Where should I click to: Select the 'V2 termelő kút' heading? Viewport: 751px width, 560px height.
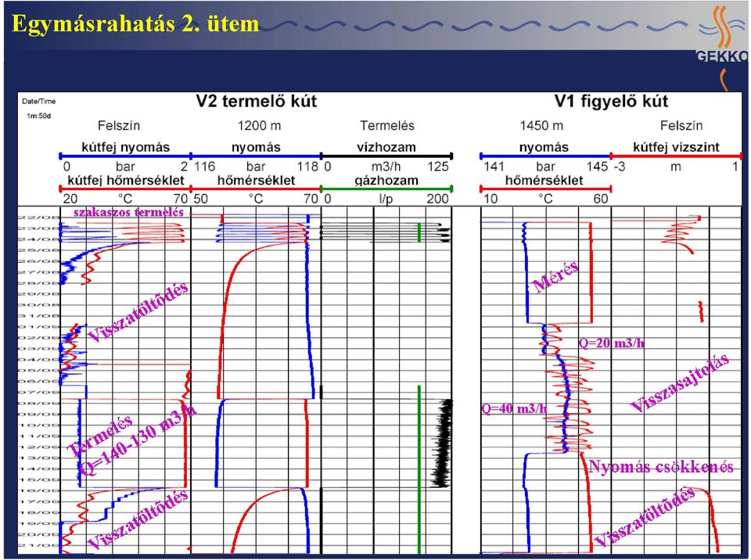point(257,101)
